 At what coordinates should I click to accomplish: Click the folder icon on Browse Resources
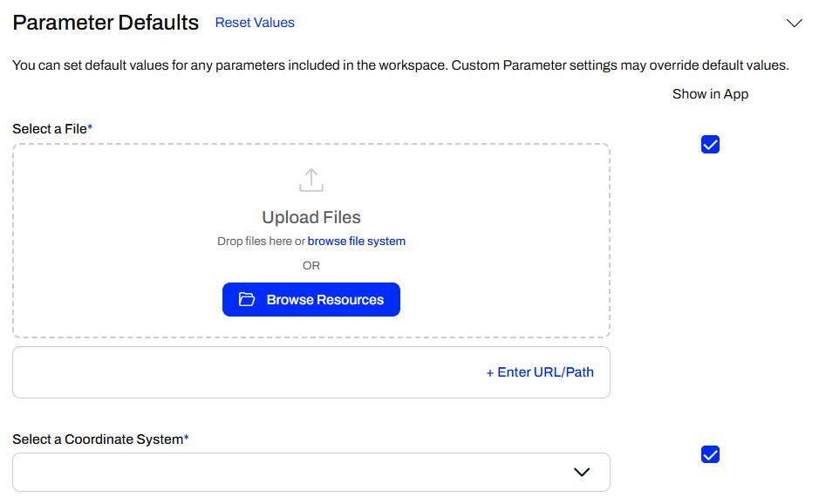[247, 300]
